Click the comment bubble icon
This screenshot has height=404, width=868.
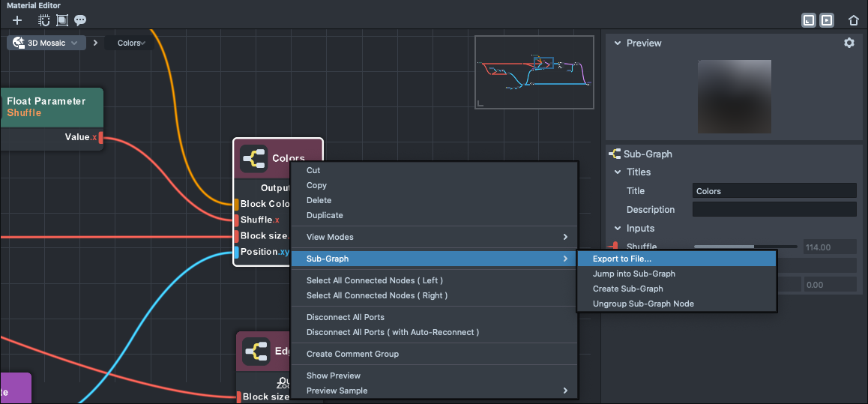point(80,20)
